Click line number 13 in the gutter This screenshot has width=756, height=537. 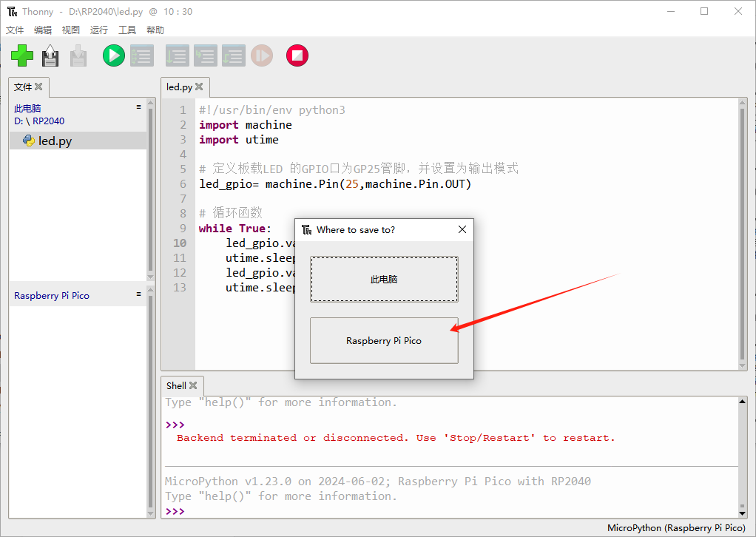[x=180, y=287]
